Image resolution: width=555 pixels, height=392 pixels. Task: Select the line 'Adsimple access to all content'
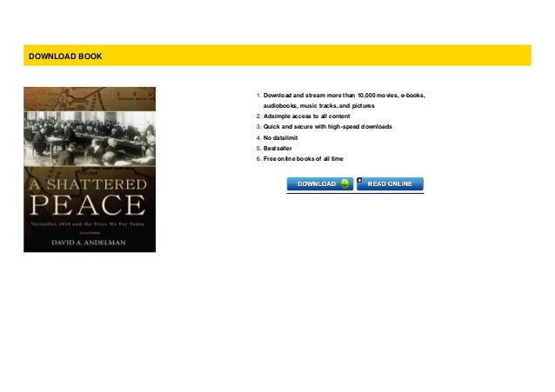coord(306,116)
